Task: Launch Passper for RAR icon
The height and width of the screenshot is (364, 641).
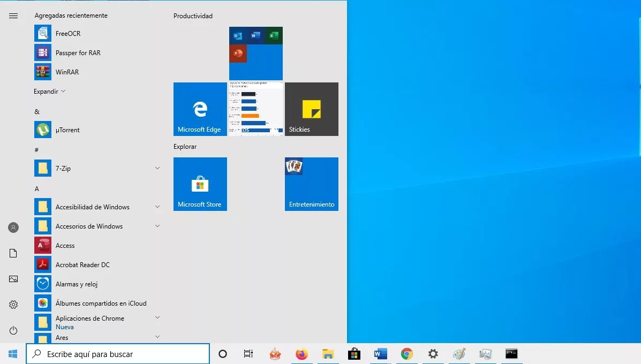Action: click(42, 52)
